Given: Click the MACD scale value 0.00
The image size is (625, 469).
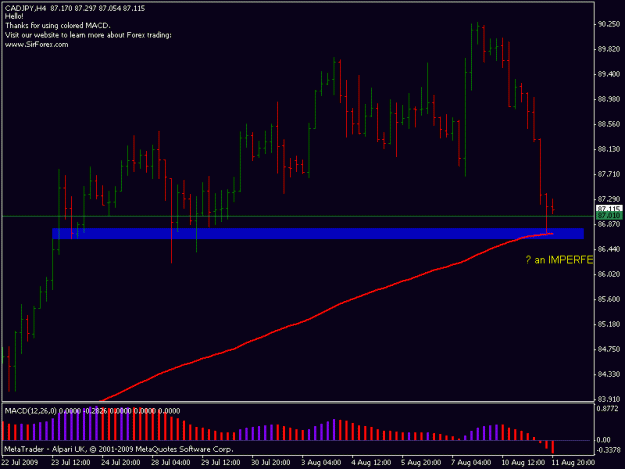Looking at the screenshot, I should [604, 440].
